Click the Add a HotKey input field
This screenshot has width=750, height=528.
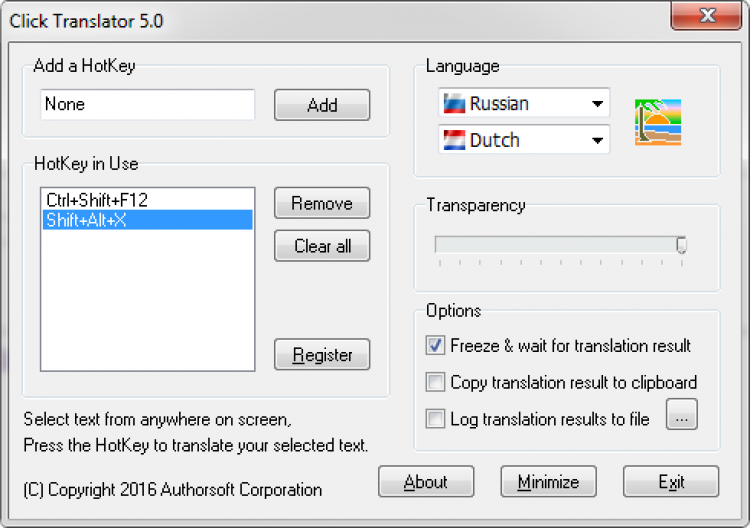(148, 104)
